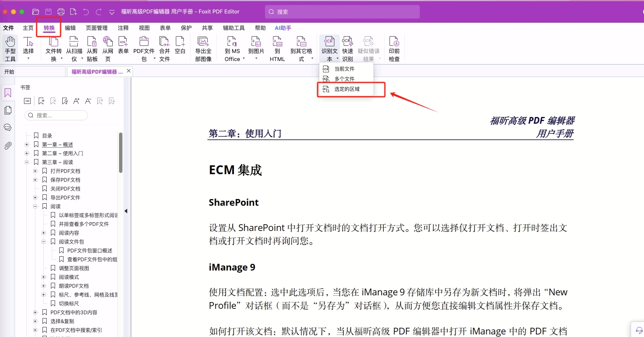Expand the 打开PDF文档 bookmark
The width and height of the screenshot is (644, 337).
click(x=35, y=171)
